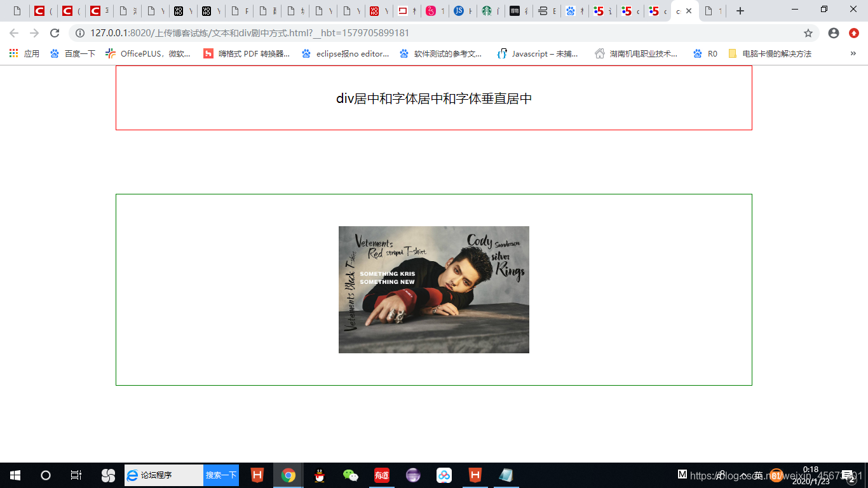Open Chrome from the taskbar
This screenshot has height=488, width=868.
pos(288,475)
